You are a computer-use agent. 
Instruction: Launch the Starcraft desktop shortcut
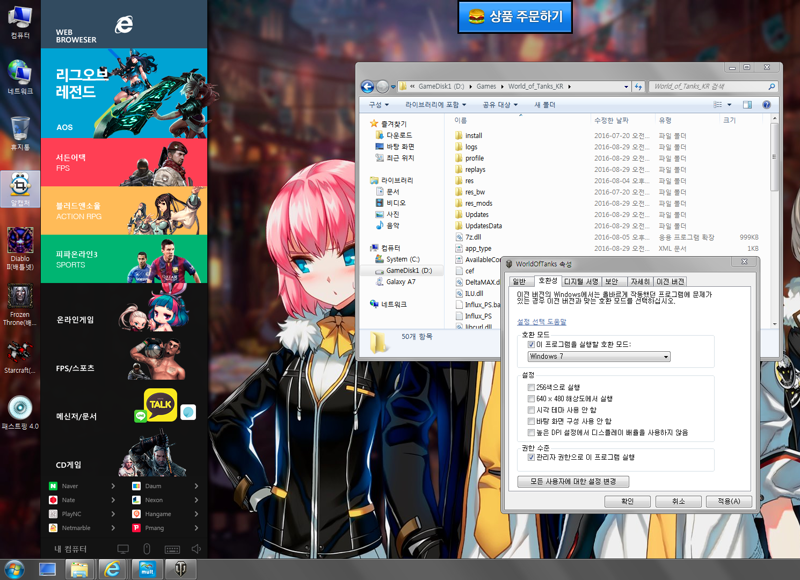(20, 357)
